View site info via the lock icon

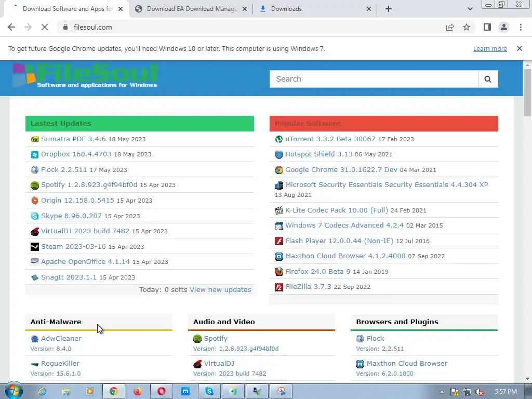click(65, 27)
